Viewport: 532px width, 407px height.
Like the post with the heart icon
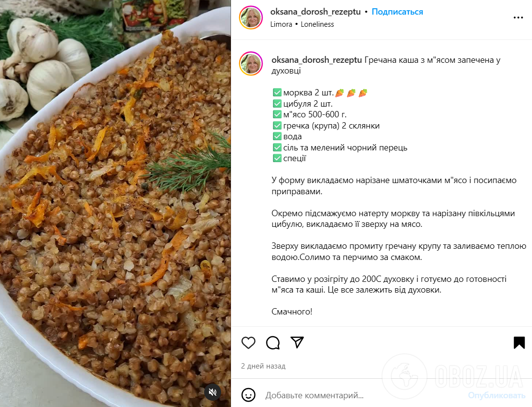point(248,343)
